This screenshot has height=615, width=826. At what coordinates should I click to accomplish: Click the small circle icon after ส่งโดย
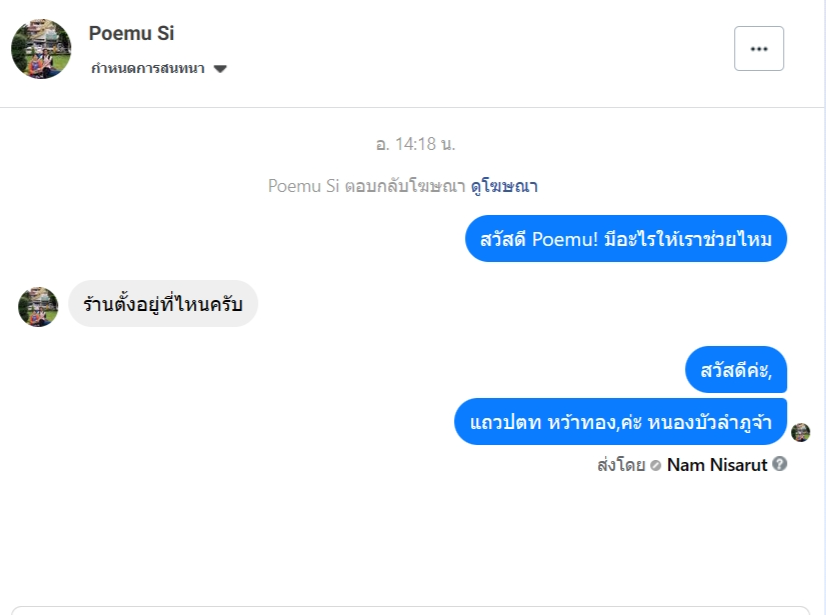(655, 465)
